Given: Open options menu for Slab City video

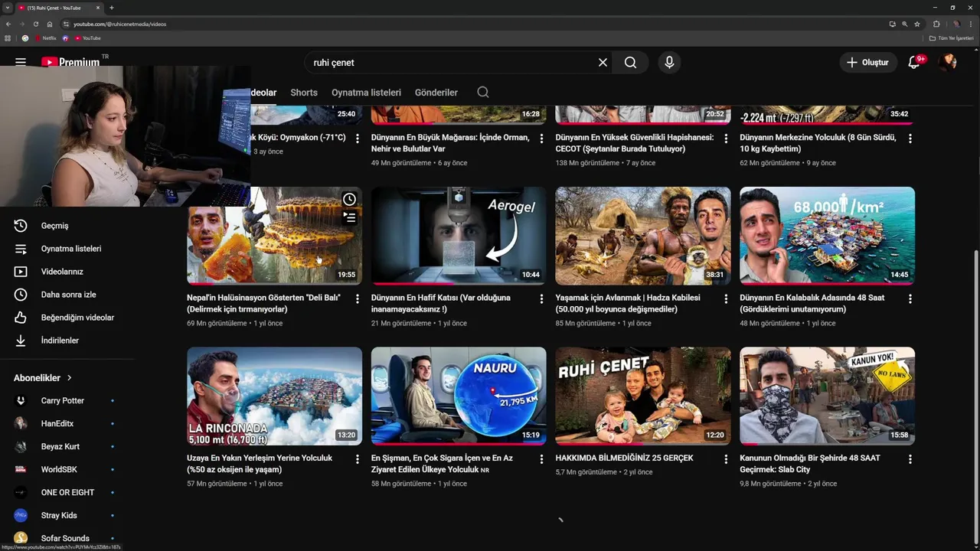Looking at the screenshot, I should point(910,459).
